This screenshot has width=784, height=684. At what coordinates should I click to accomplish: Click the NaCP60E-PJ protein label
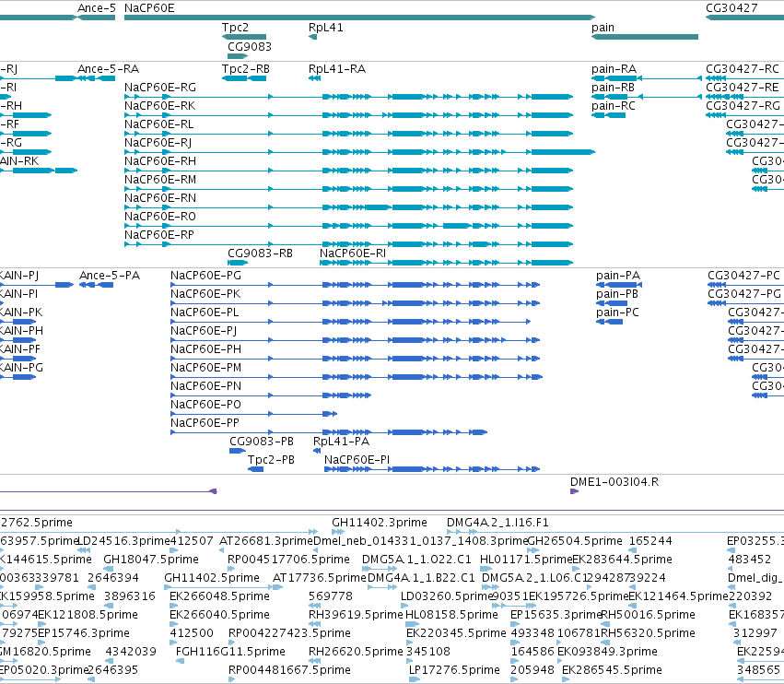pos(204,331)
